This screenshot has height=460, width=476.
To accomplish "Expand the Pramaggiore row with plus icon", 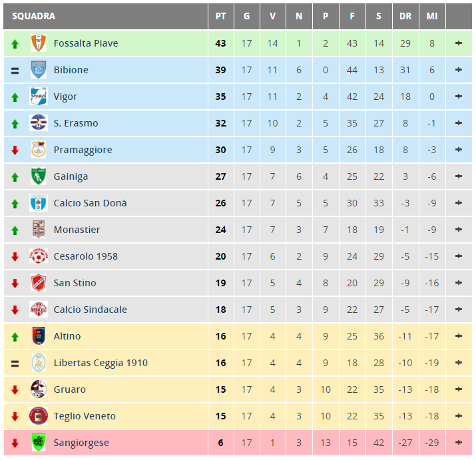I will coord(459,149).
